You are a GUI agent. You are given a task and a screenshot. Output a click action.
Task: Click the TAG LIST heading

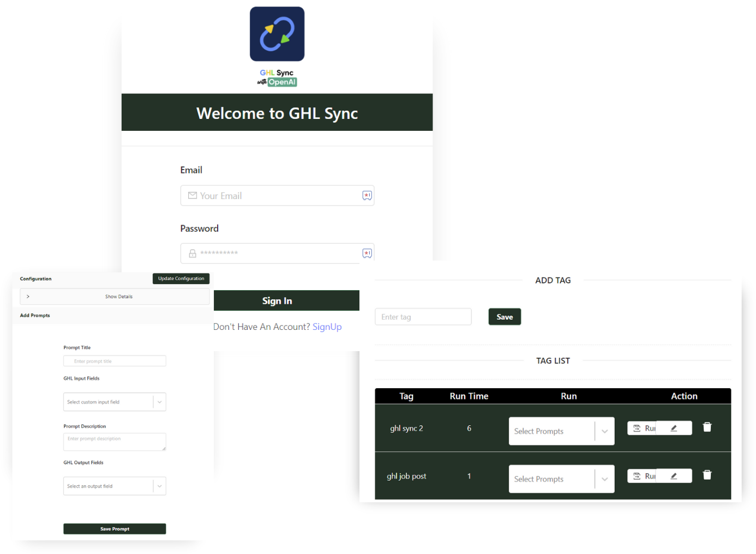(x=553, y=361)
